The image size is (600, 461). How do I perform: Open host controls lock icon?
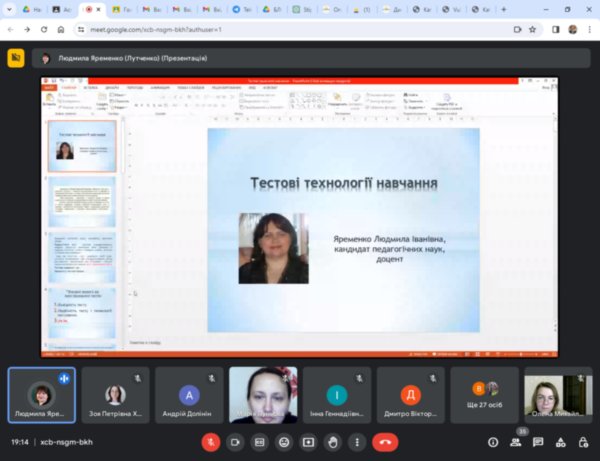[583, 441]
